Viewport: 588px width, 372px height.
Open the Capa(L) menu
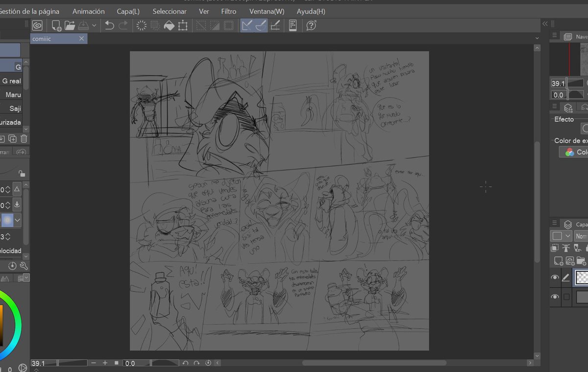point(128,11)
